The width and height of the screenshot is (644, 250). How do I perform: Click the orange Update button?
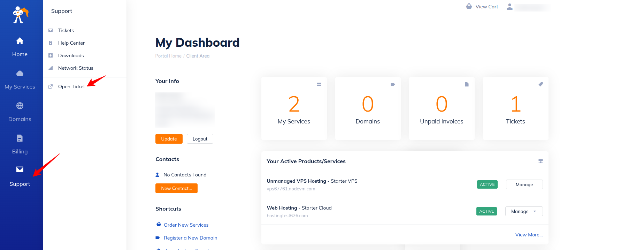pos(169,139)
